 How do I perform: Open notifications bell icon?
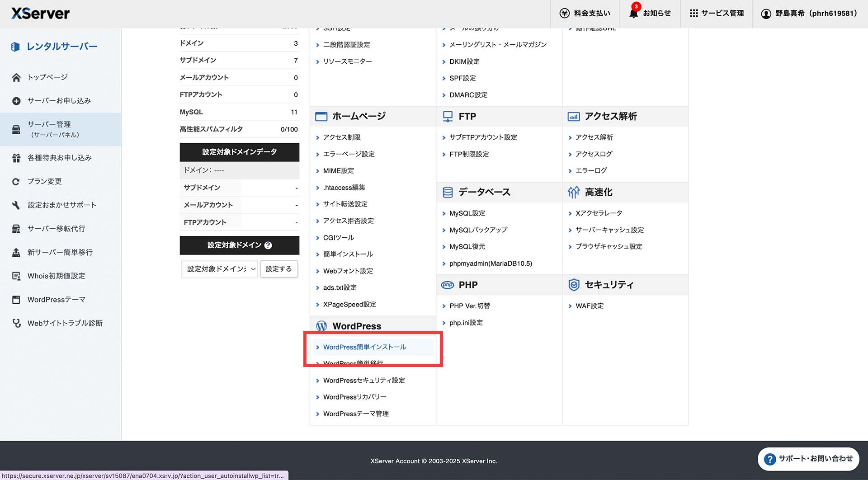click(633, 14)
